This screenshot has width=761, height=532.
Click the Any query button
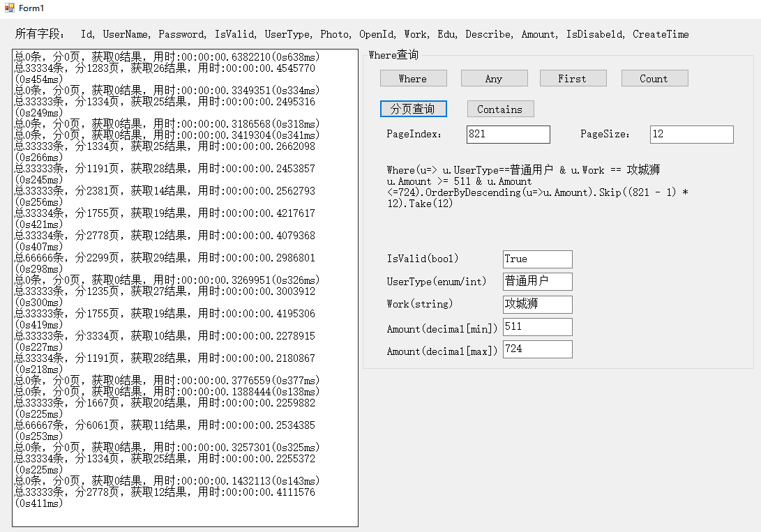[x=494, y=79]
